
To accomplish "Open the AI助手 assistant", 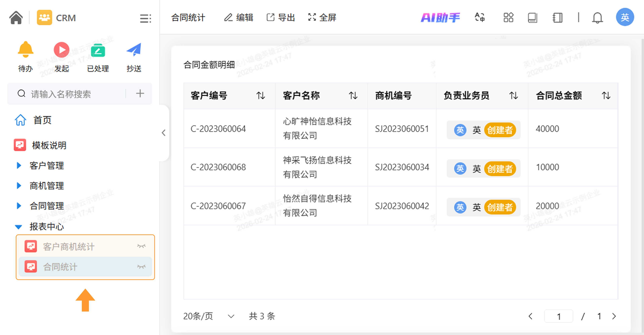I will [440, 18].
